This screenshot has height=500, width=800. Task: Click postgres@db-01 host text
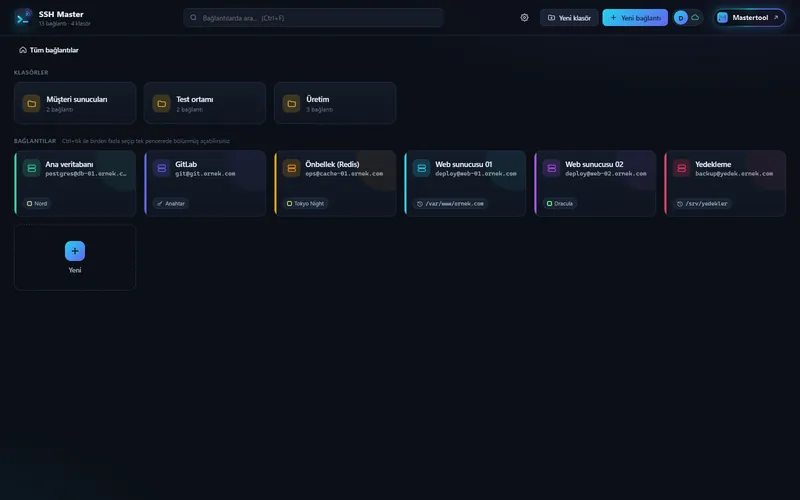coord(86,173)
